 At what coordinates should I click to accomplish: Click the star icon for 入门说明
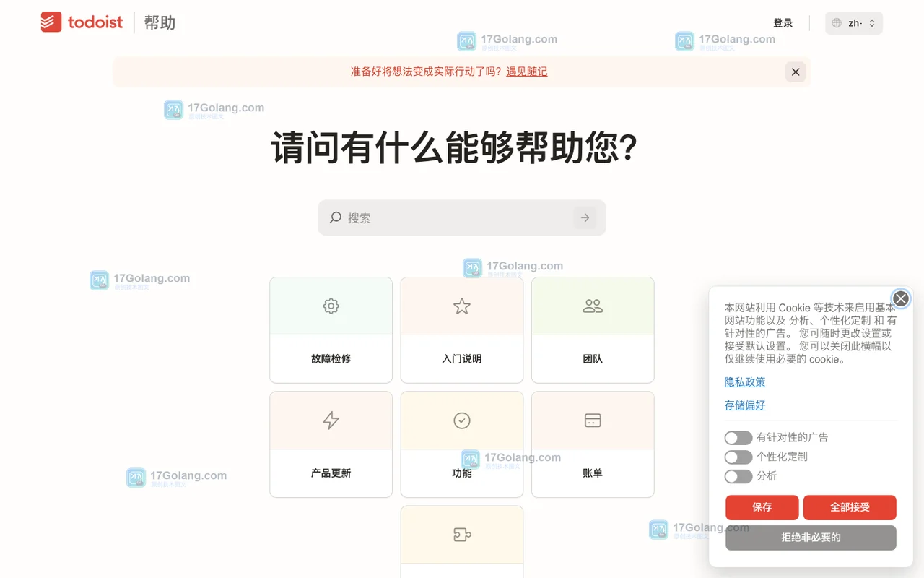(462, 306)
